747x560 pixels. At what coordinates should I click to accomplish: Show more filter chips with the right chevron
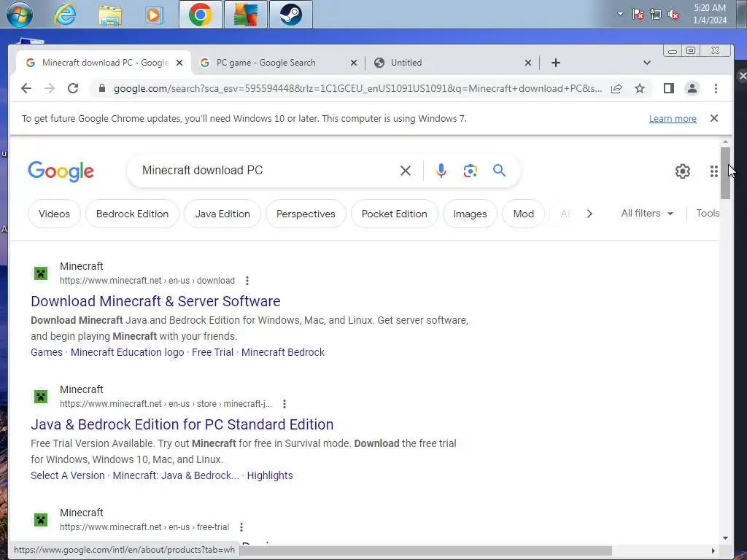(x=589, y=214)
